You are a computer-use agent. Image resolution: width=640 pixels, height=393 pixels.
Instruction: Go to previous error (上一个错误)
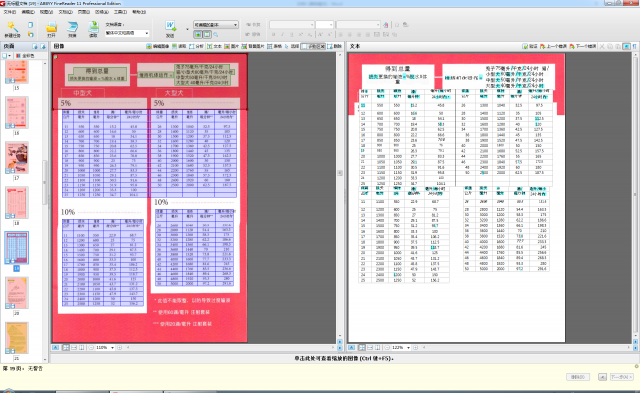click(553, 46)
